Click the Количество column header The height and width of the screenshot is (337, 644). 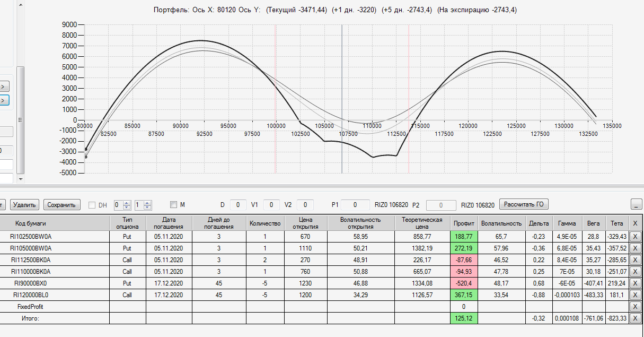click(264, 223)
